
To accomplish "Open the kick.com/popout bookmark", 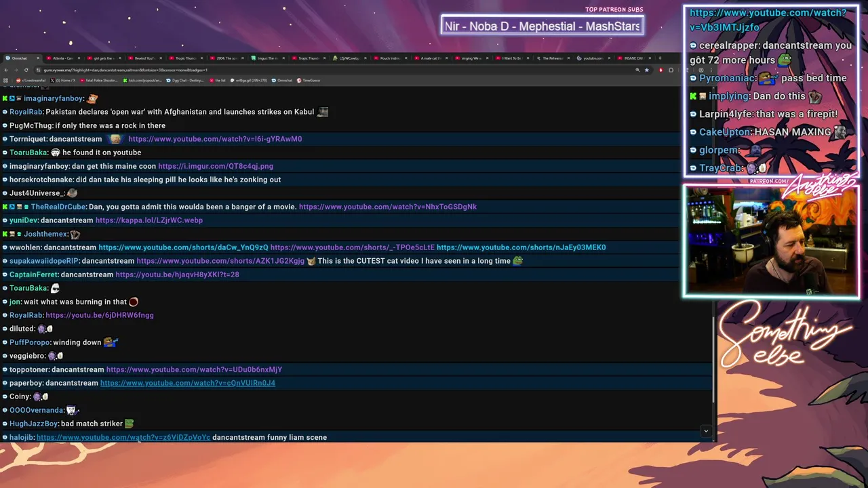I will (142, 80).
